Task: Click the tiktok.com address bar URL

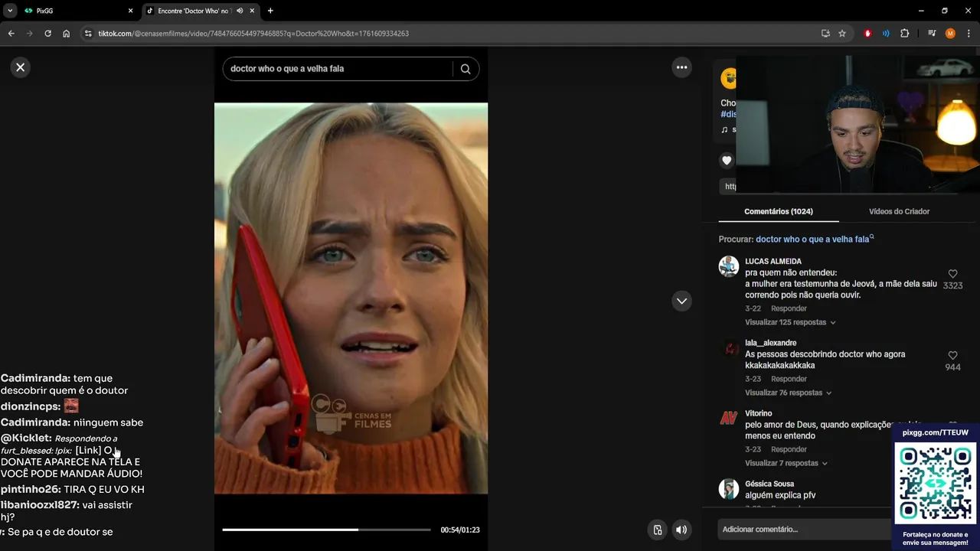Action: pyautogui.click(x=253, y=34)
